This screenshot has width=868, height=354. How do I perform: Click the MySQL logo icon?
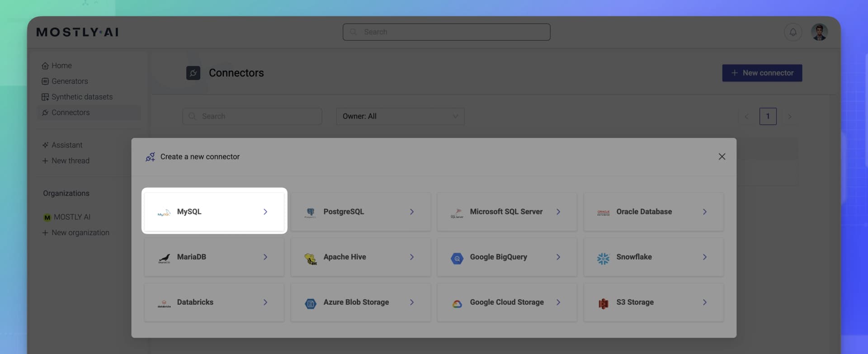[164, 212]
